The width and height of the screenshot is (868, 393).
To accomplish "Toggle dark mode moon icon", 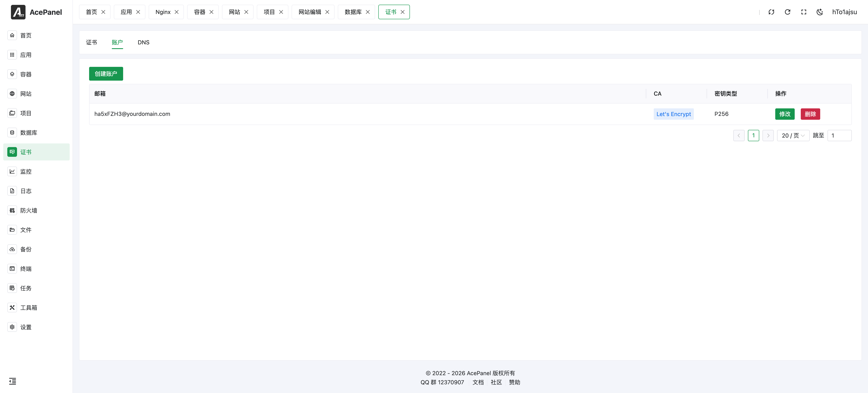I will pos(820,12).
